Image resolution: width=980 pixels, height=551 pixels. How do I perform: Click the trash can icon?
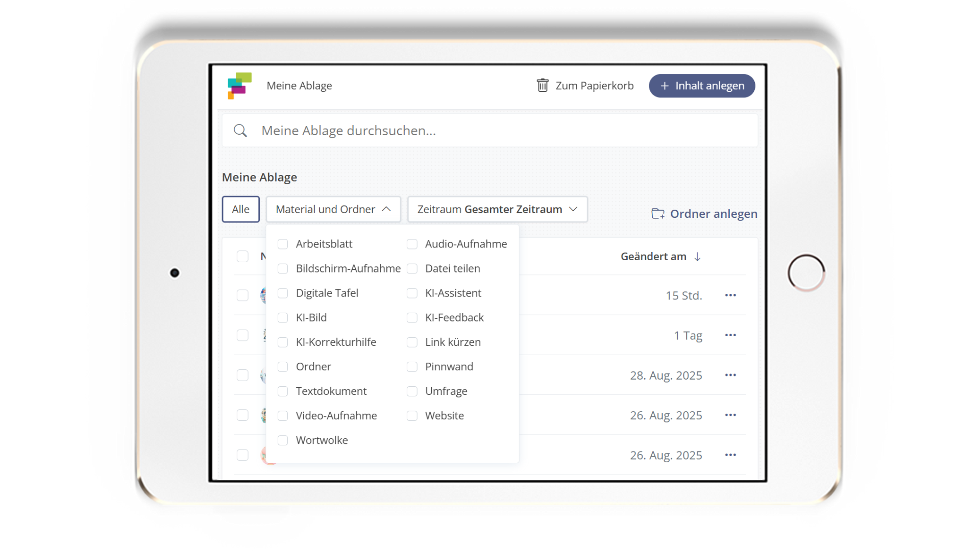(x=542, y=85)
